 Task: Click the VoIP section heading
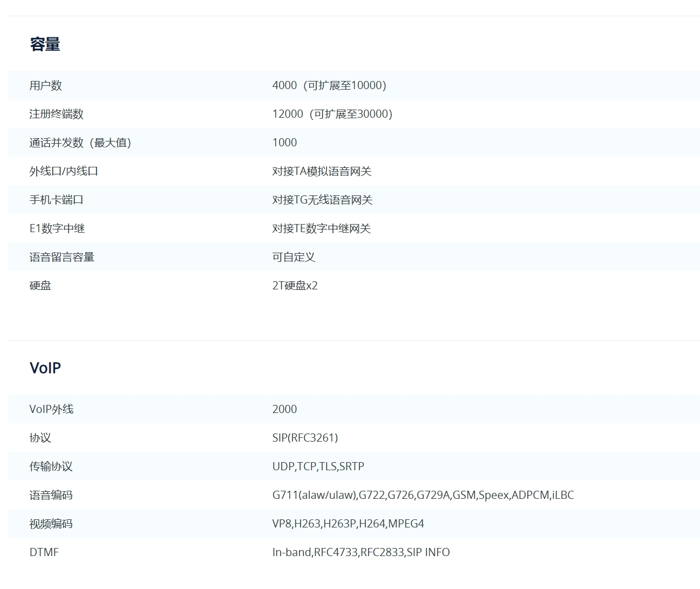(45, 368)
